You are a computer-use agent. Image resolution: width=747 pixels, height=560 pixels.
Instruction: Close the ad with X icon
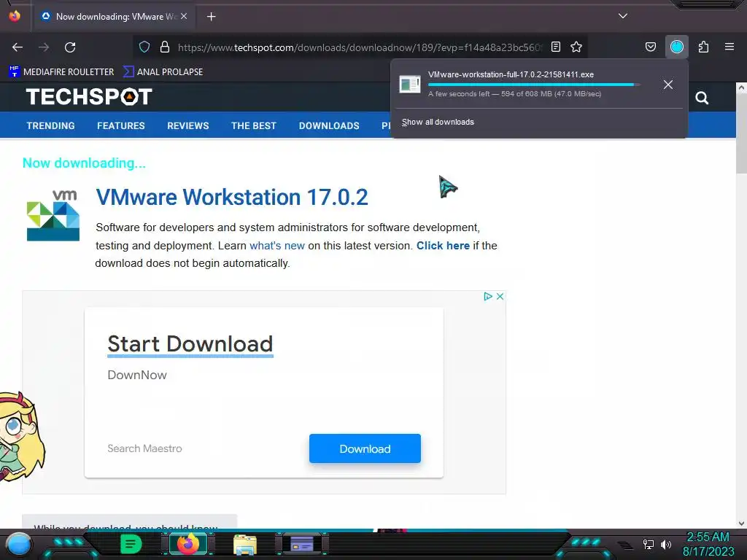tap(500, 296)
